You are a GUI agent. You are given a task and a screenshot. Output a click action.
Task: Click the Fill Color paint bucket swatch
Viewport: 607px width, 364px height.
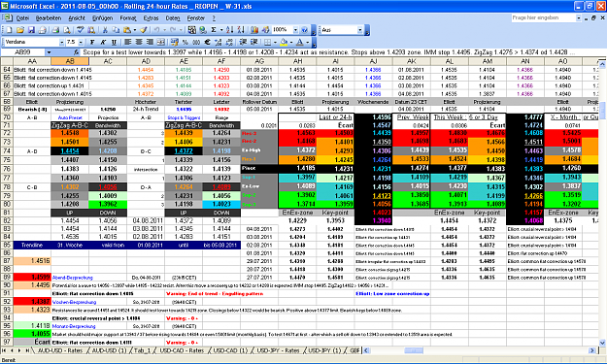coord(284,42)
